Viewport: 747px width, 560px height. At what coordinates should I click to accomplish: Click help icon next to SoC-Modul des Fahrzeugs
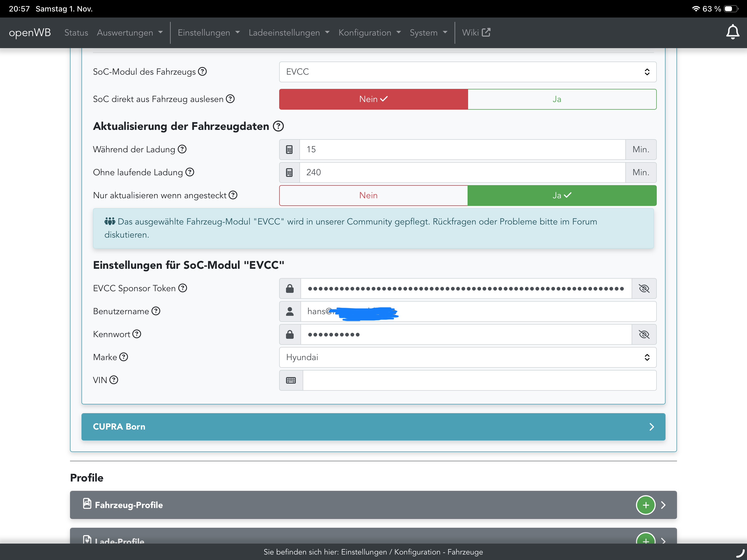202,72
